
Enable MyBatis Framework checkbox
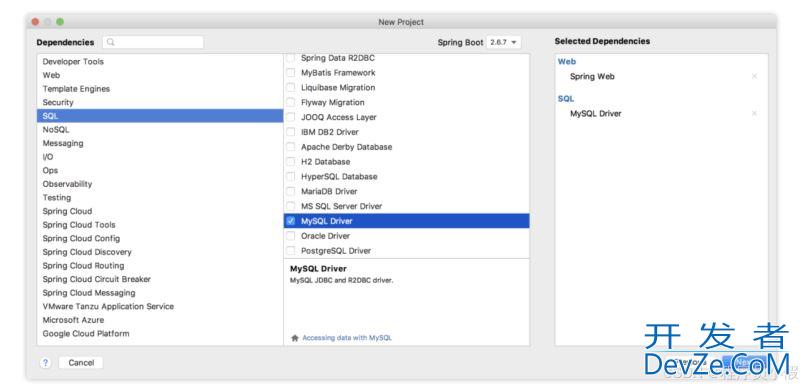pos(290,73)
